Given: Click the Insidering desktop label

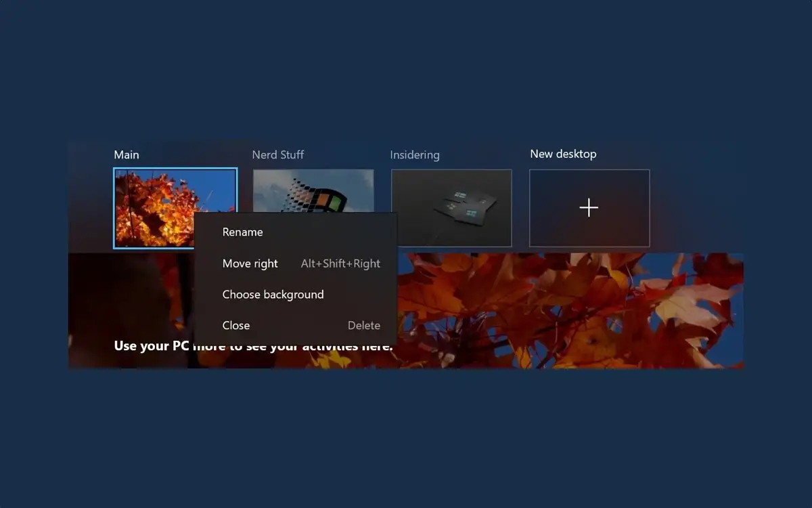Looking at the screenshot, I should (x=415, y=154).
